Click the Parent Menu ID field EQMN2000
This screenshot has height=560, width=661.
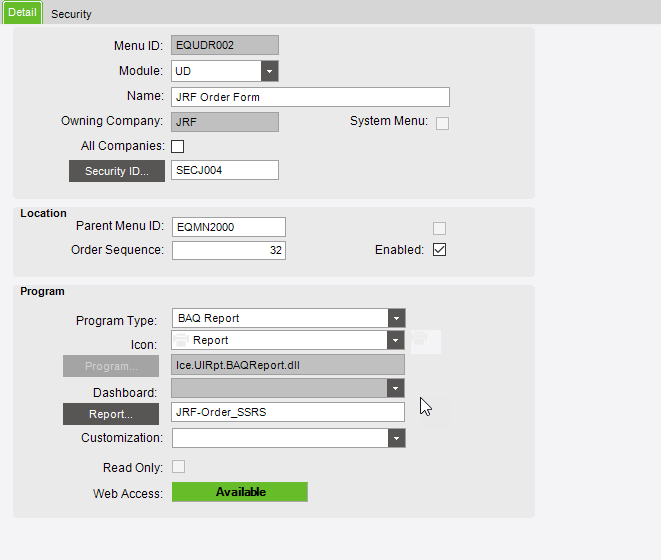click(228, 227)
